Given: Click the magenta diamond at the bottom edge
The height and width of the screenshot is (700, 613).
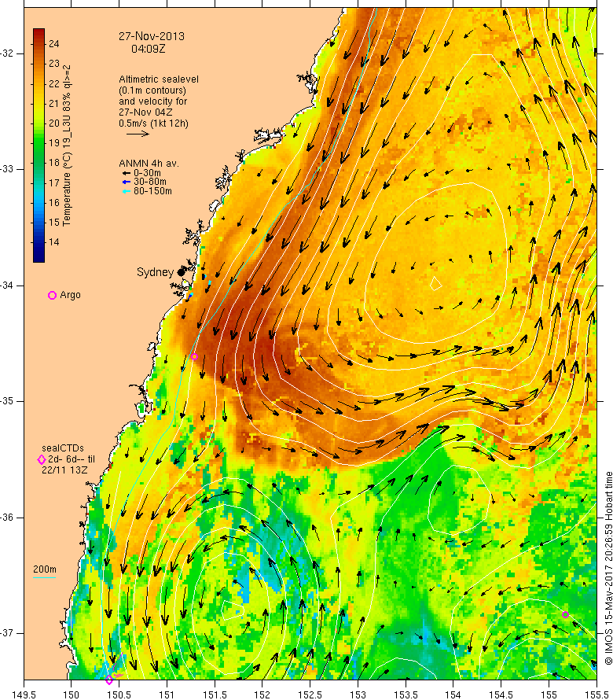Looking at the screenshot, I should tap(109, 680).
